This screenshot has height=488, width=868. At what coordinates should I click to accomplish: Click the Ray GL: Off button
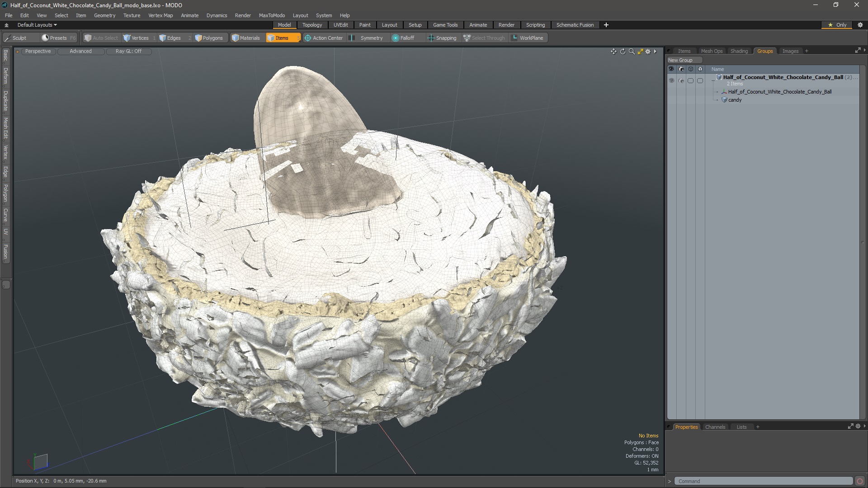coord(128,51)
